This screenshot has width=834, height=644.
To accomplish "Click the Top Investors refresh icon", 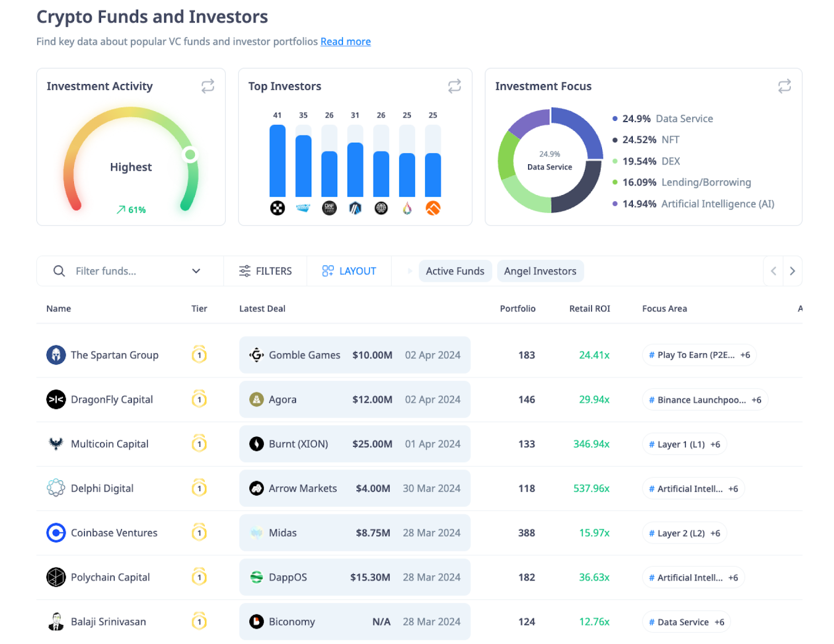I will pyautogui.click(x=455, y=86).
